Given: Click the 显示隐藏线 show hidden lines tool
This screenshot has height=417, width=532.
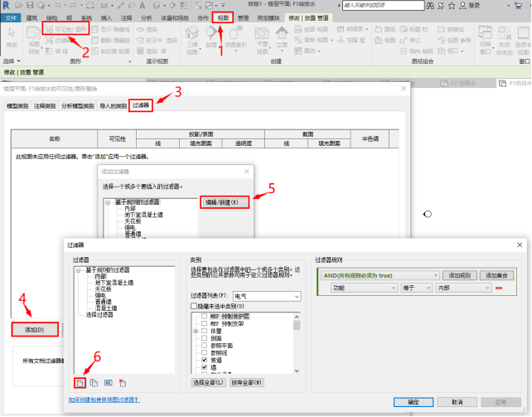Looking at the screenshot, I should pyautogui.click(x=110, y=30).
